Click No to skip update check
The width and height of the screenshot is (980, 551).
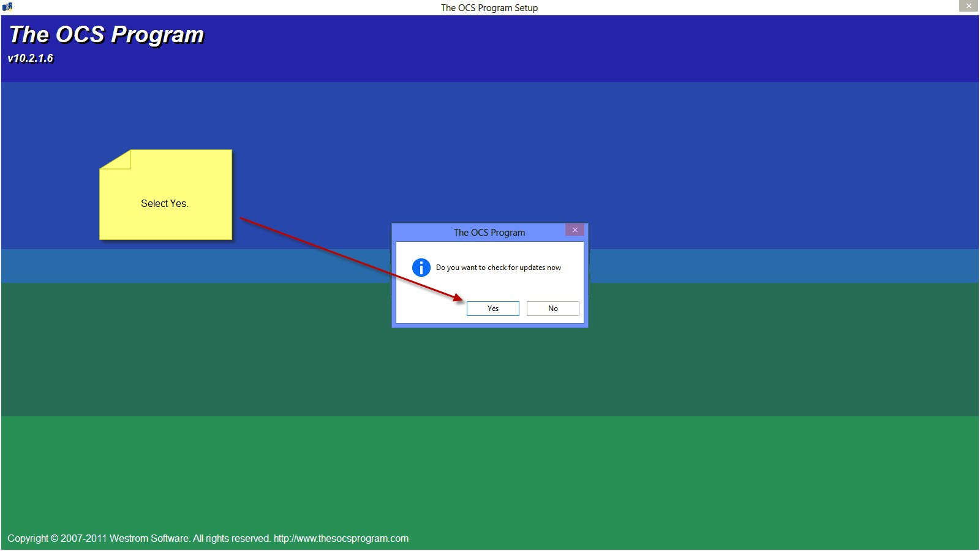click(552, 309)
